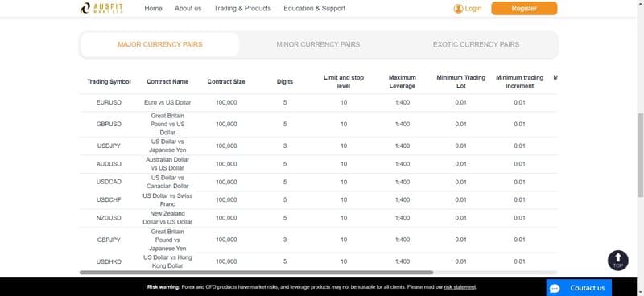
Task: Click US Dollar vs Swiss Franc cell
Action: coord(167,199)
